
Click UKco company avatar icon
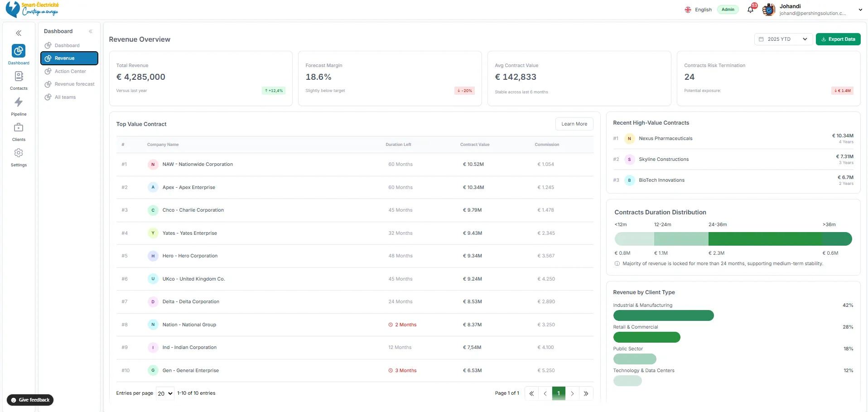pos(153,279)
